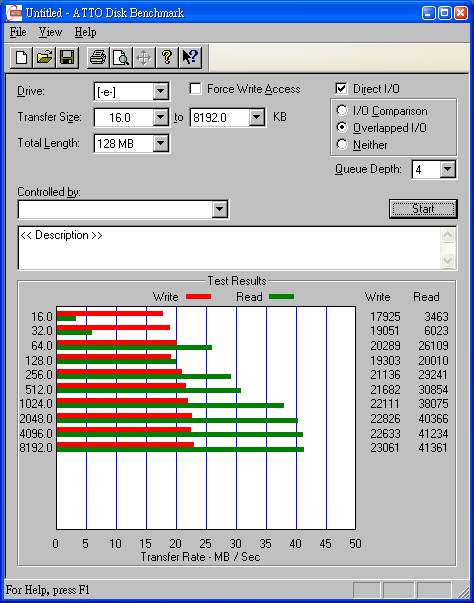Open the File menu
Viewport: 474px width, 603px height.
tap(18, 32)
